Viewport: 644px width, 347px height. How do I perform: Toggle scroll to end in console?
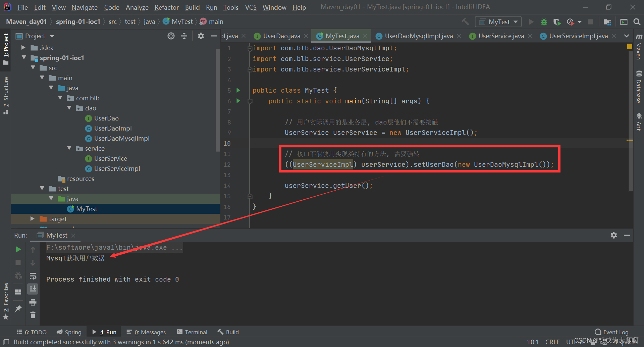click(33, 289)
